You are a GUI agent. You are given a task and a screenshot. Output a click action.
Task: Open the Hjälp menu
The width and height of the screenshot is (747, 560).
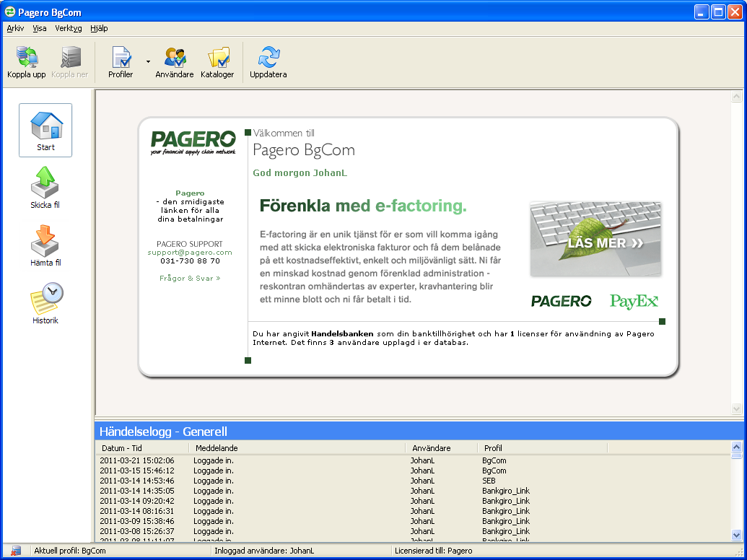(x=99, y=29)
